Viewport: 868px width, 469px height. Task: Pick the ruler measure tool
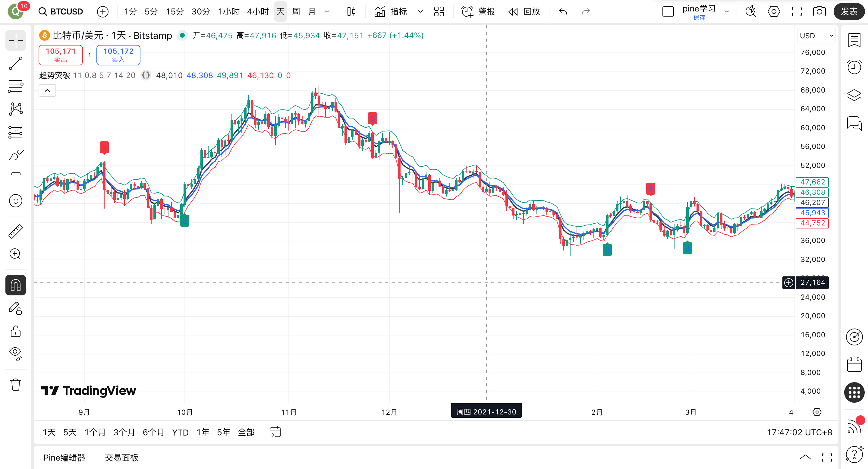coord(15,231)
